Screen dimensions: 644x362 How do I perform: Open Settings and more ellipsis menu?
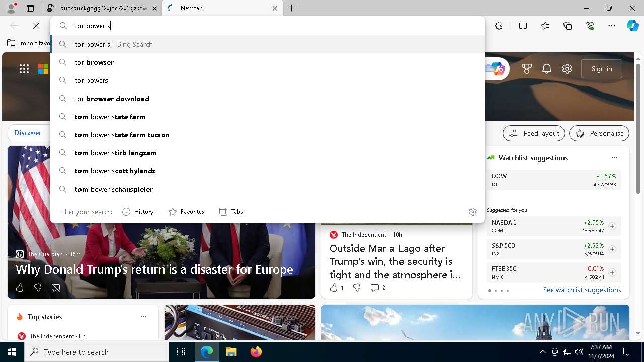(x=612, y=26)
